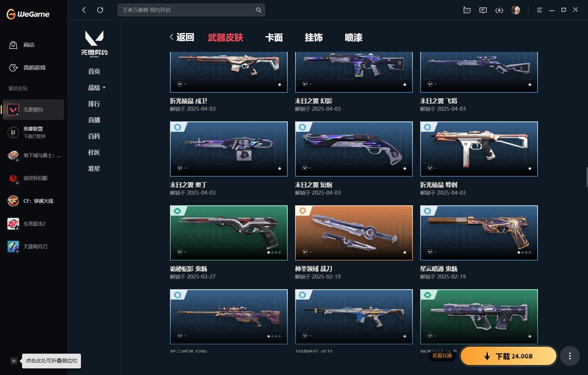588x375 pixels.
Task: Switch to the 喷漆 tab
Action: click(354, 38)
